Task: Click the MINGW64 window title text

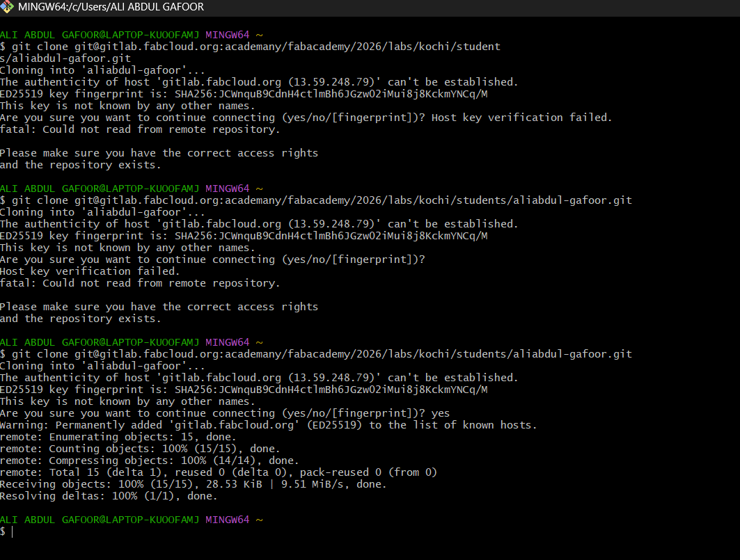Action: pyautogui.click(x=111, y=8)
